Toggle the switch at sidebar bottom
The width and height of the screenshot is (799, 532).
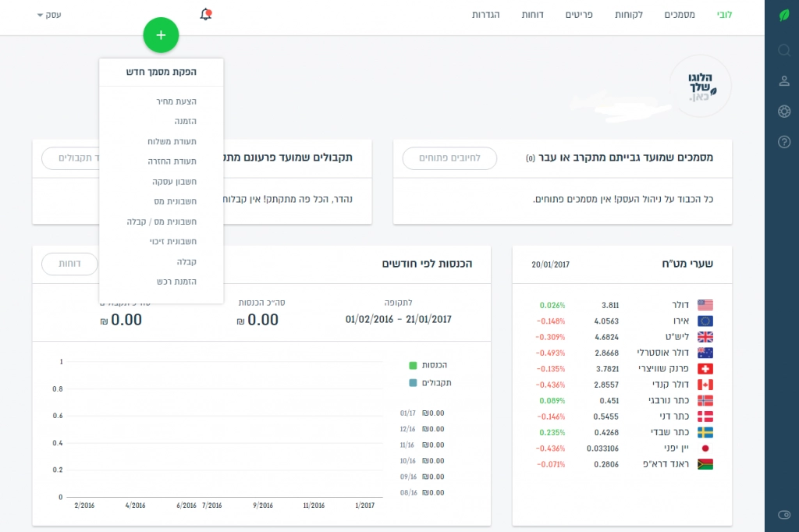784,514
